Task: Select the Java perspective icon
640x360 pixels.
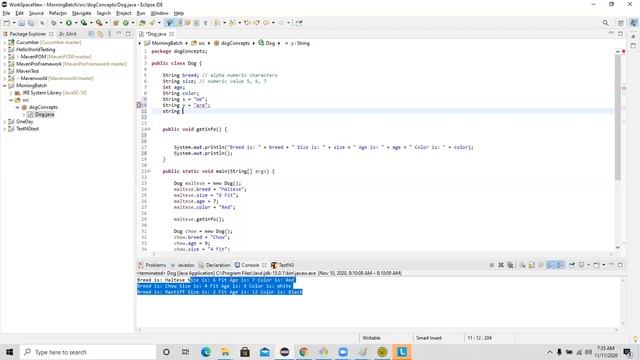Action: click(x=633, y=23)
